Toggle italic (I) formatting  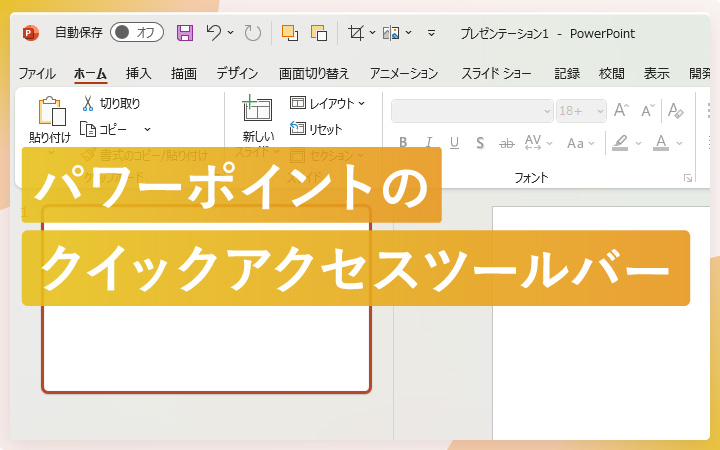[x=429, y=143]
